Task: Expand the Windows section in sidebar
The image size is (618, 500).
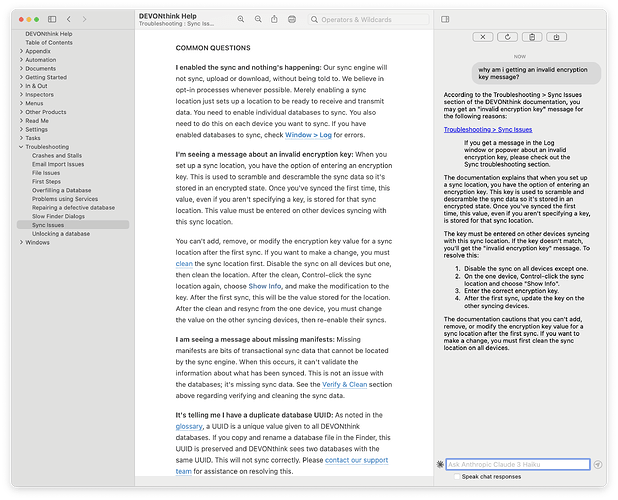Action: 21,242
